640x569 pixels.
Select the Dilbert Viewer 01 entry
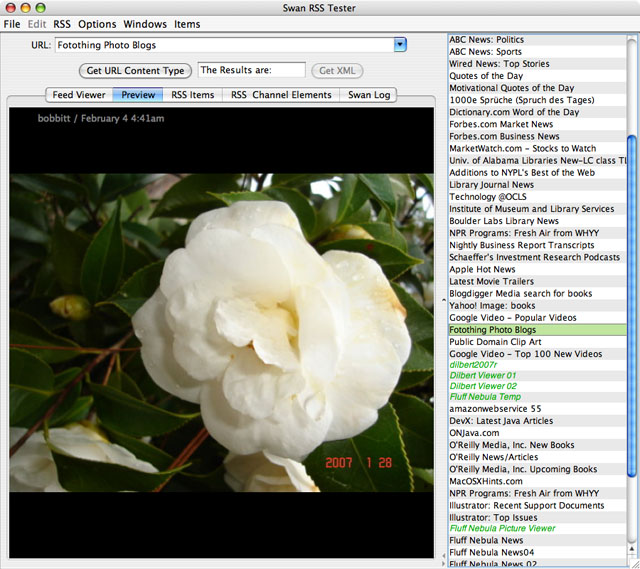(x=483, y=374)
